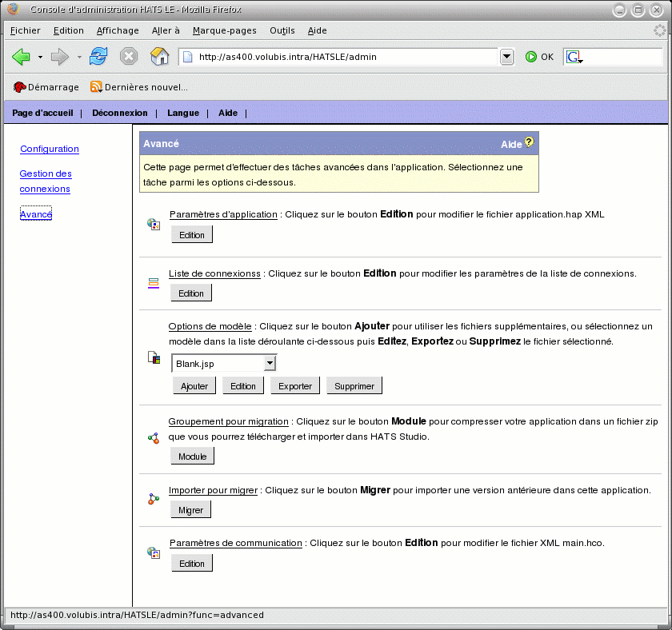This screenshot has height=630, width=672.
Task: Expand the Forward button history dropdown arrow
Action: click(79, 57)
